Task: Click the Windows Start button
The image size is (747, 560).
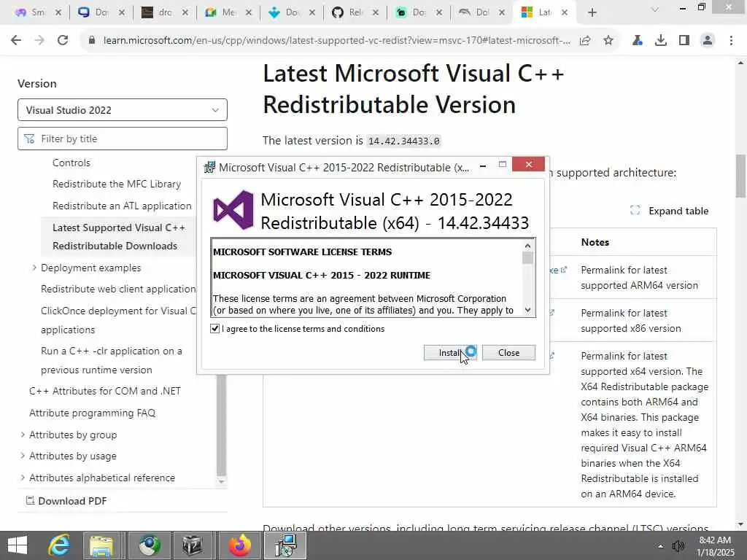Action: [18, 545]
